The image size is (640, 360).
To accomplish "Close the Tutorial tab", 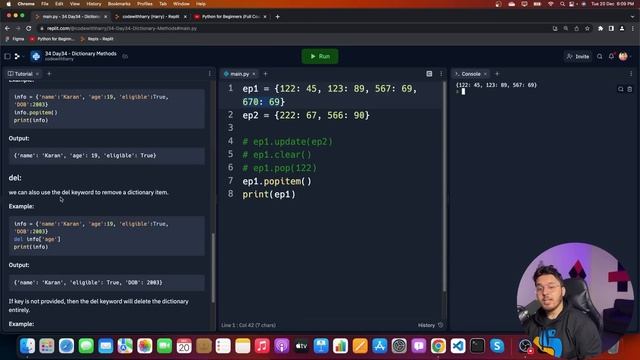I will (x=38, y=74).
